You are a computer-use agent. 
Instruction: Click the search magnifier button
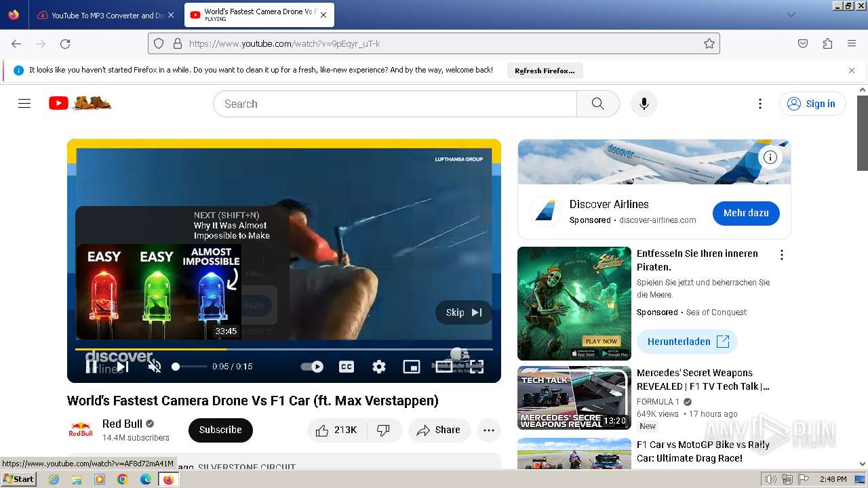pyautogui.click(x=597, y=104)
